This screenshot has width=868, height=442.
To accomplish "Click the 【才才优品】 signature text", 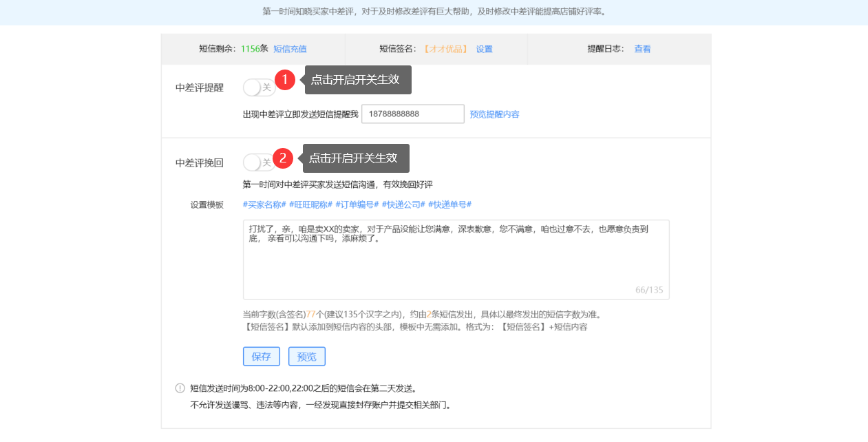I will pos(445,49).
